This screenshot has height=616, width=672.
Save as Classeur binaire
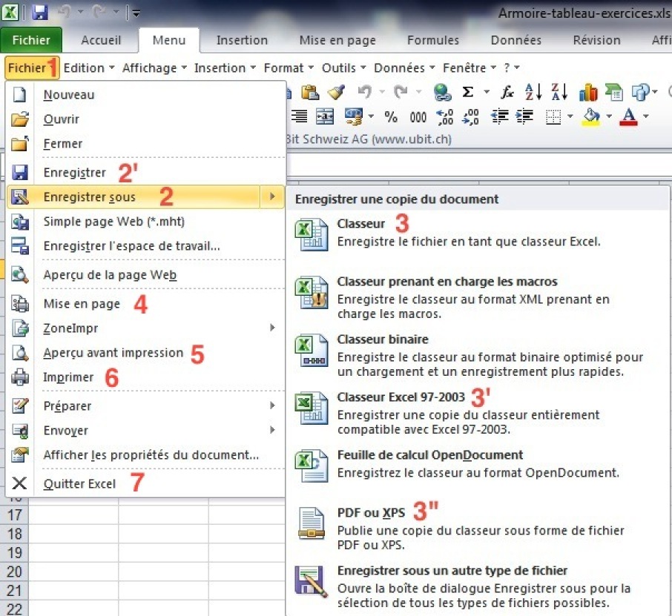478,354
